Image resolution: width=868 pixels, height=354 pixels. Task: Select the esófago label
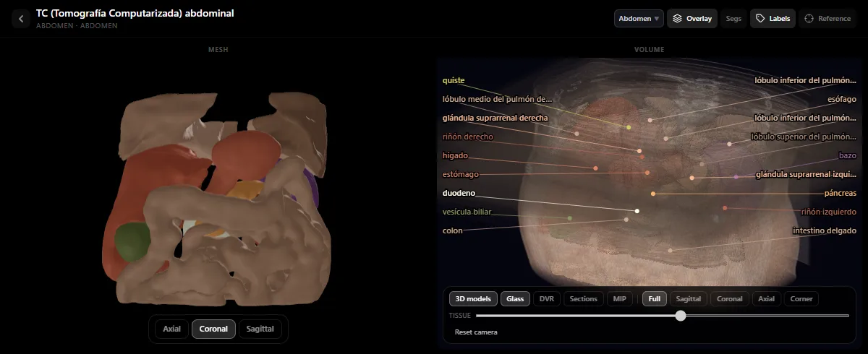[842, 99]
